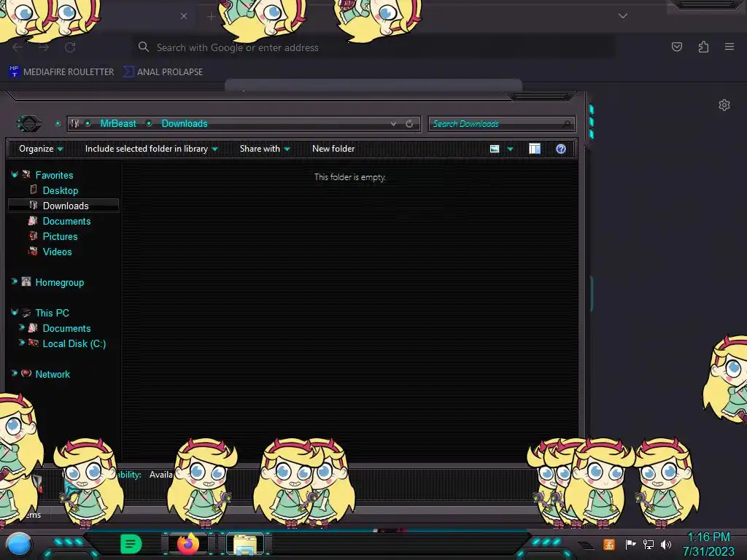Open the MEDIAFIRE ROULETTER bookmark
This screenshot has height=560, width=747.
coord(61,72)
